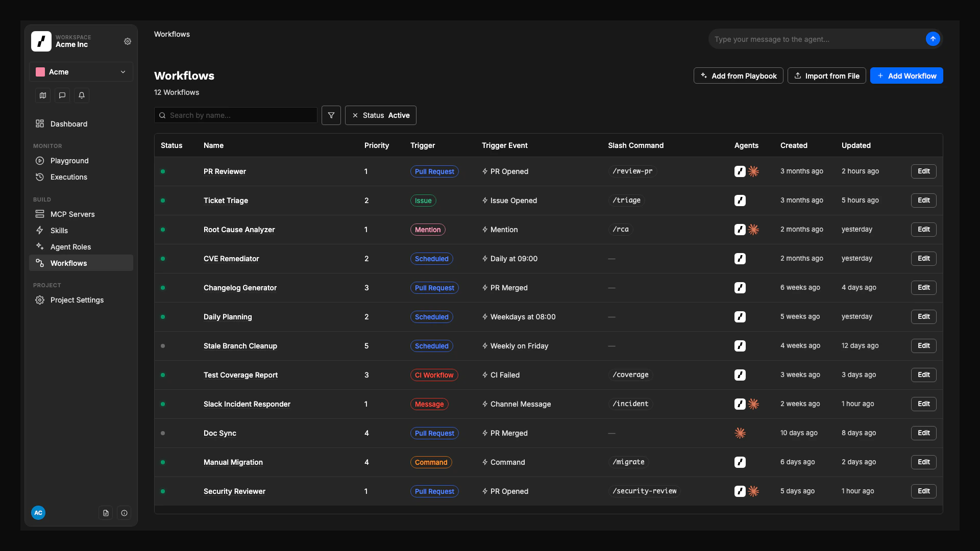Open Root Cause Analyzer workflow name
The height and width of the screenshot is (551, 980).
(x=239, y=230)
